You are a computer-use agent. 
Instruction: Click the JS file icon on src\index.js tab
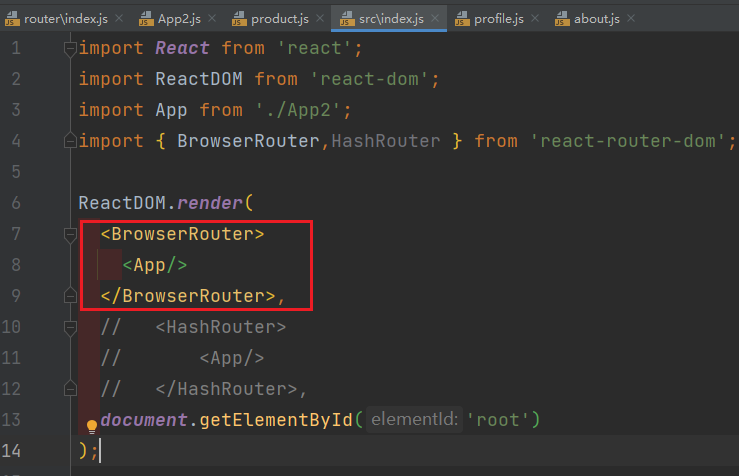347,19
